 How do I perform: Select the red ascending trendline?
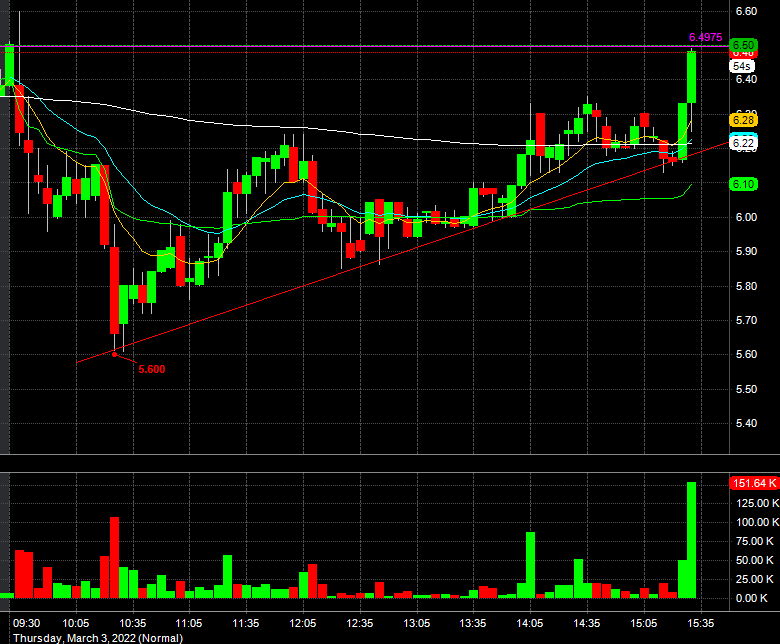(403, 252)
